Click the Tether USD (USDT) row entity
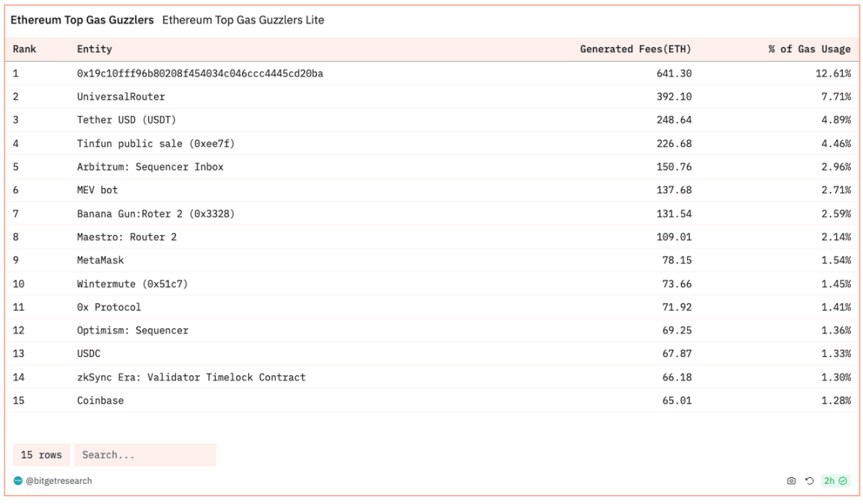863x504 pixels. [x=127, y=120]
